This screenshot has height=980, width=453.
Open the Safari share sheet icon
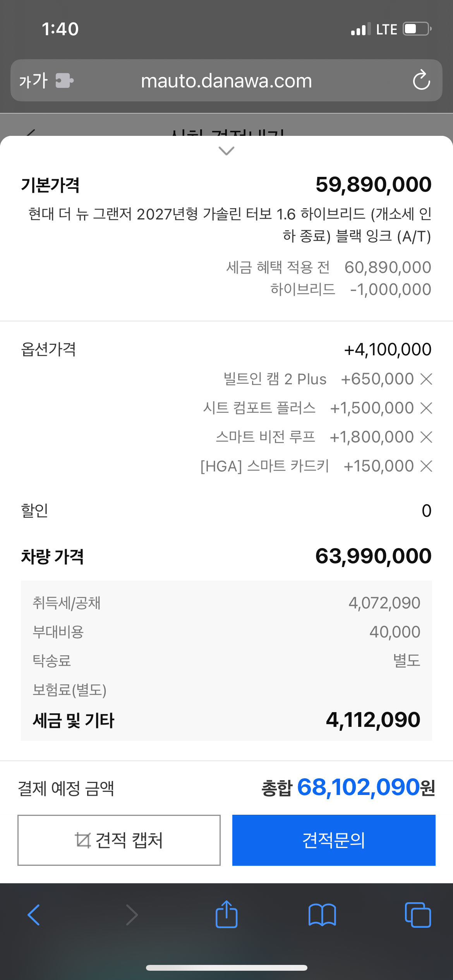pos(226,914)
